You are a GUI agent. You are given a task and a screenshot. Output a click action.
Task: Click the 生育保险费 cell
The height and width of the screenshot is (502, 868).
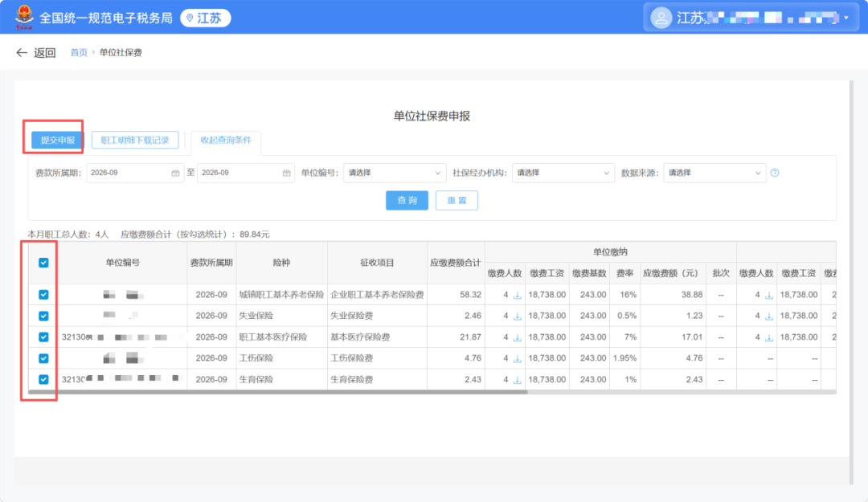coord(377,380)
